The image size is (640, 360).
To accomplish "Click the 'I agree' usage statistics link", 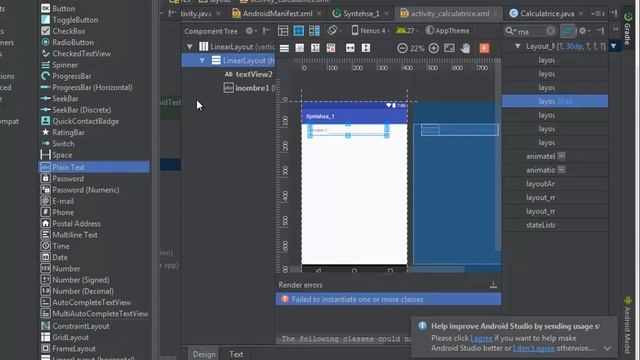I will (481, 338).
